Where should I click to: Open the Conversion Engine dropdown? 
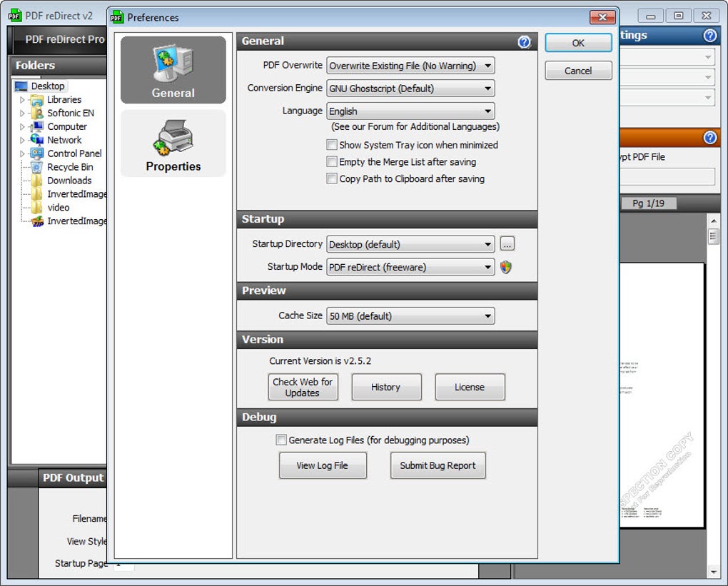(x=410, y=89)
